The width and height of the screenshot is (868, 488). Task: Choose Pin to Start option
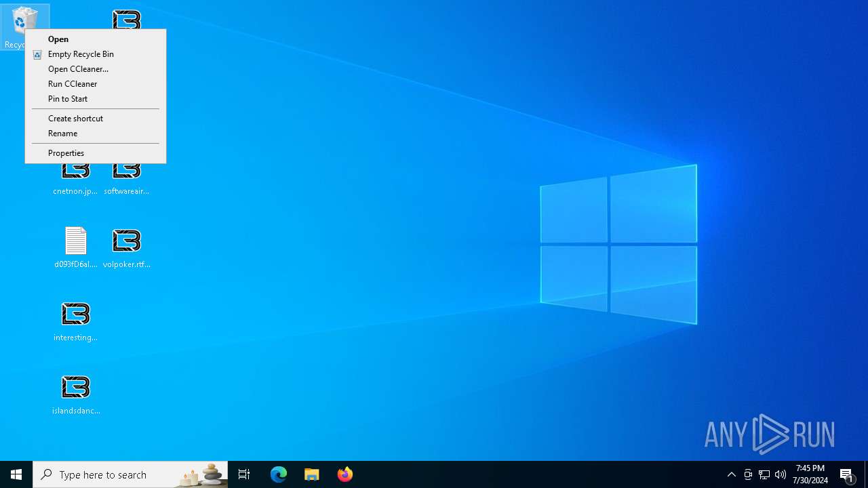pyautogui.click(x=96, y=99)
